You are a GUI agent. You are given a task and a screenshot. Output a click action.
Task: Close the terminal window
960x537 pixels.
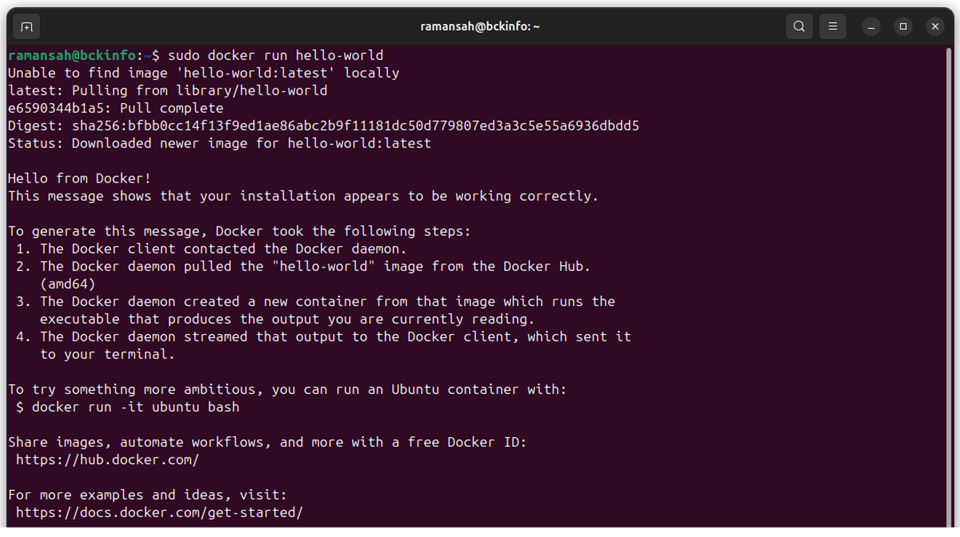935,26
